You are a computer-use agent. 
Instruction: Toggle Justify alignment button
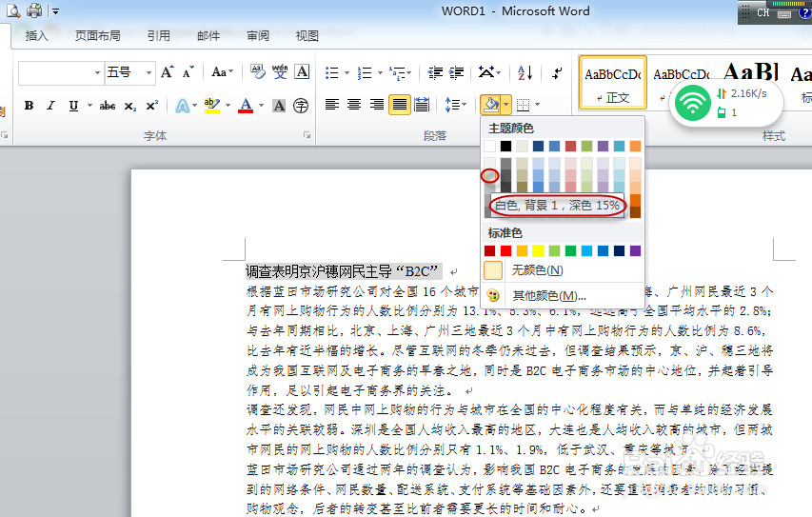pos(399,105)
